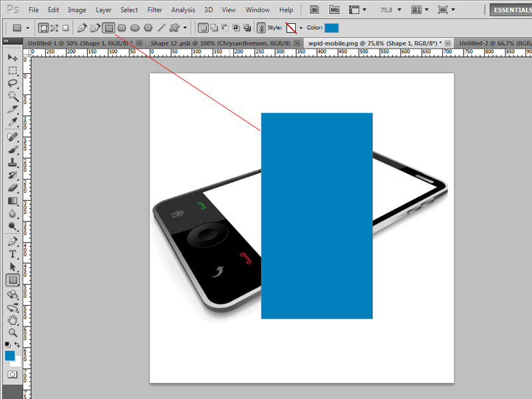
Task: Set default foreground and background colors
Action: (x=7, y=343)
